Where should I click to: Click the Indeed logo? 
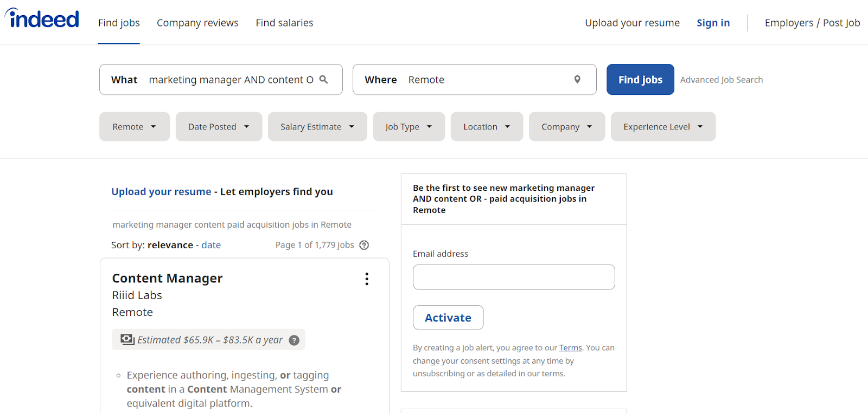pos(42,18)
